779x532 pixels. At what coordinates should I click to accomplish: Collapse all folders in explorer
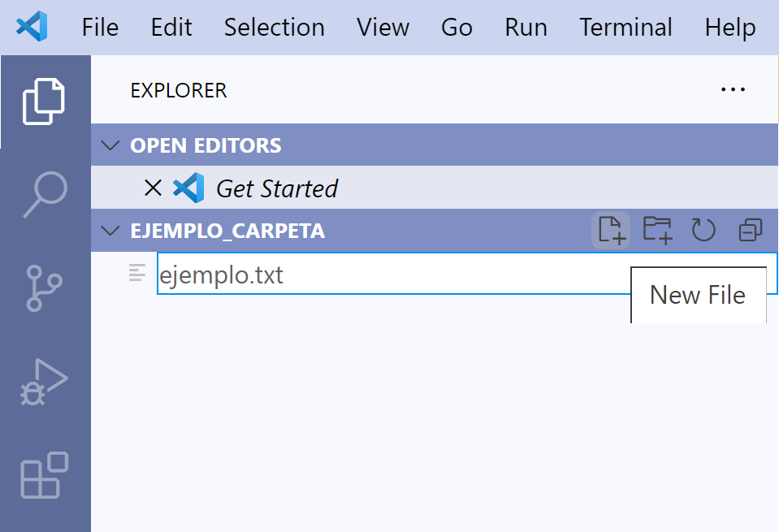tap(750, 231)
